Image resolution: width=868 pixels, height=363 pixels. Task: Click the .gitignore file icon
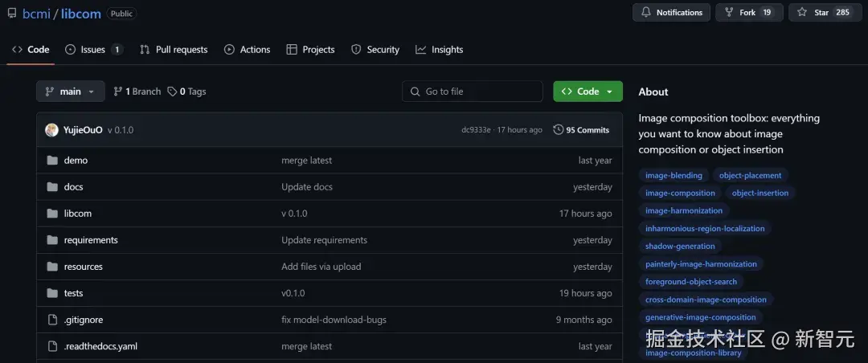(x=52, y=320)
